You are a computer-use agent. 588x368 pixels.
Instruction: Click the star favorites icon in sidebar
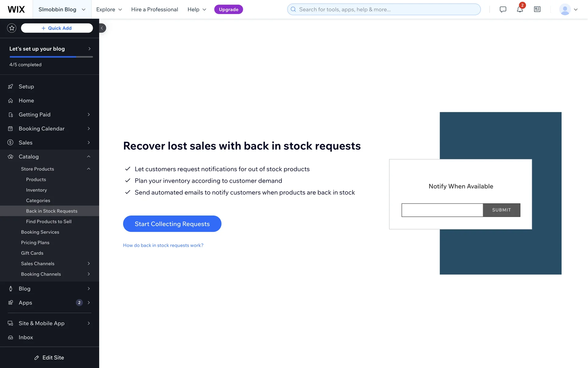pos(12,28)
